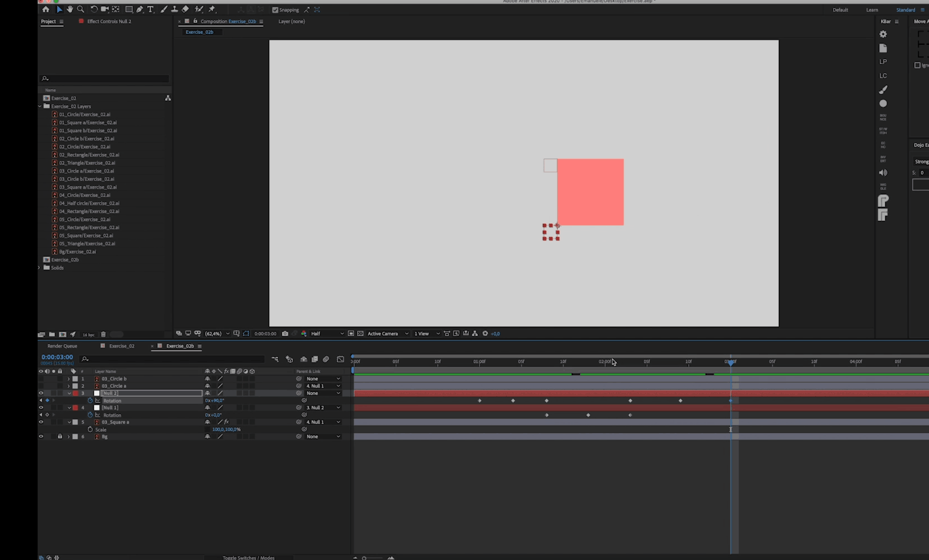Open the Render Queue tab
The width and height of the screenshot is (929, 560).
click(62, 346)
